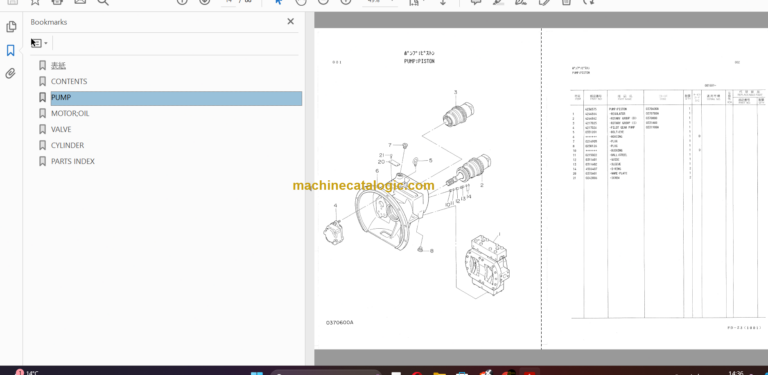Screen dimensions: 768x375
Task: Click the star (bookmark file) toolbar icon
Action: [35, 2]
